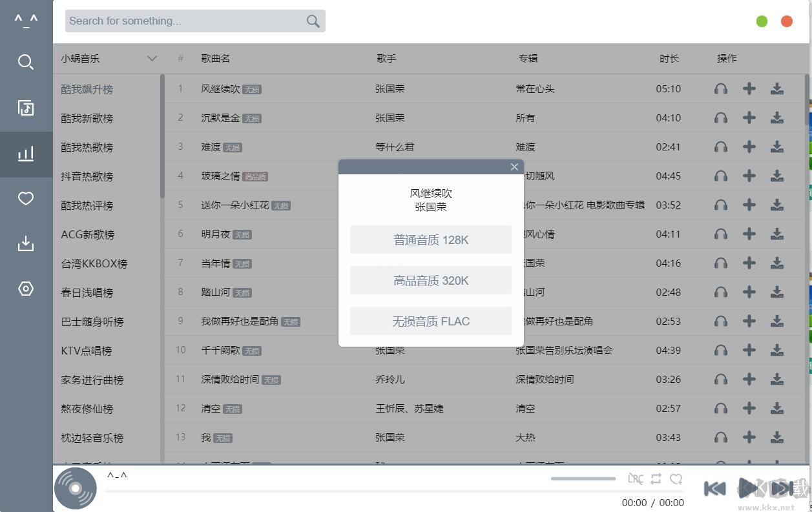Image resolution: width=812 pixels, height=512 pixels.
Task: Select 酷我飙升榜 chart
Action: pos(87,90)
